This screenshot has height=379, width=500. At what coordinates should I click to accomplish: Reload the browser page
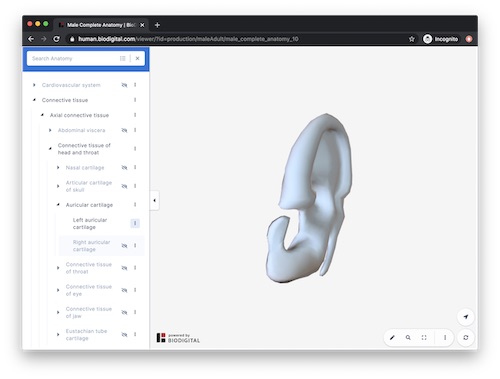click(56, 39)
